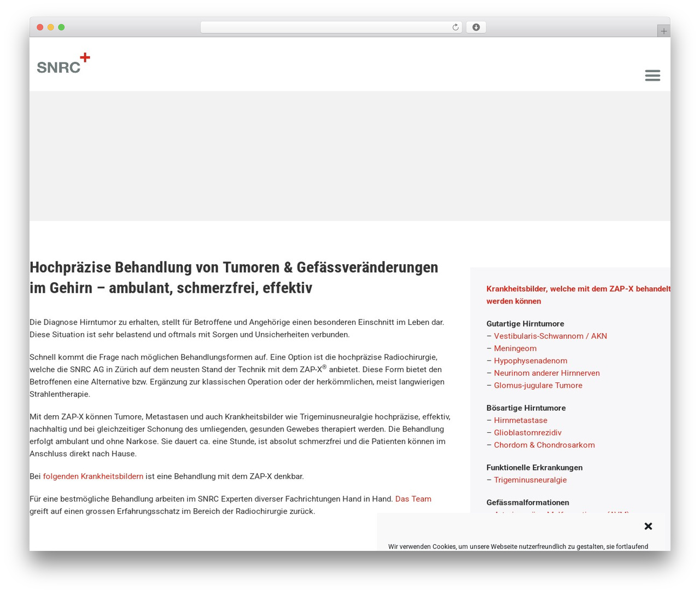
Task: Click the browser address bar
Action: tap(331, 27)
